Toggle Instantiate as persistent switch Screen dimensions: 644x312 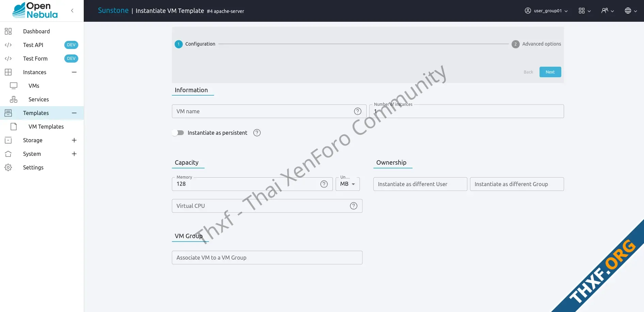pos(178,133)
